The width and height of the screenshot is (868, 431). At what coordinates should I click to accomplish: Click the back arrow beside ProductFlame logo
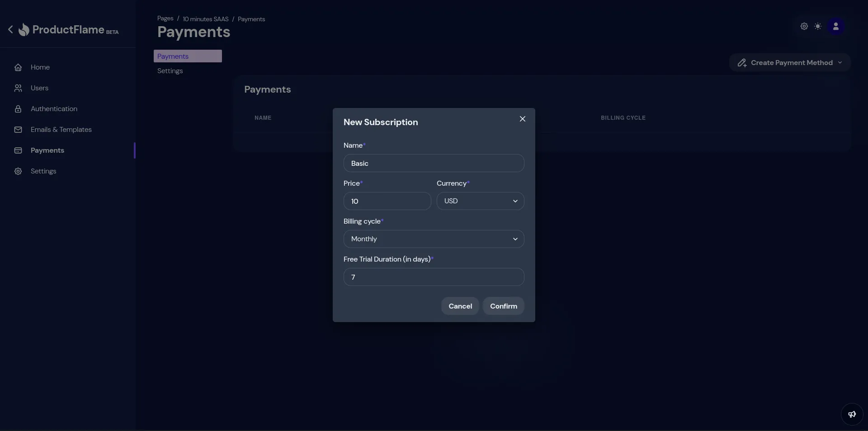[10, 29]
